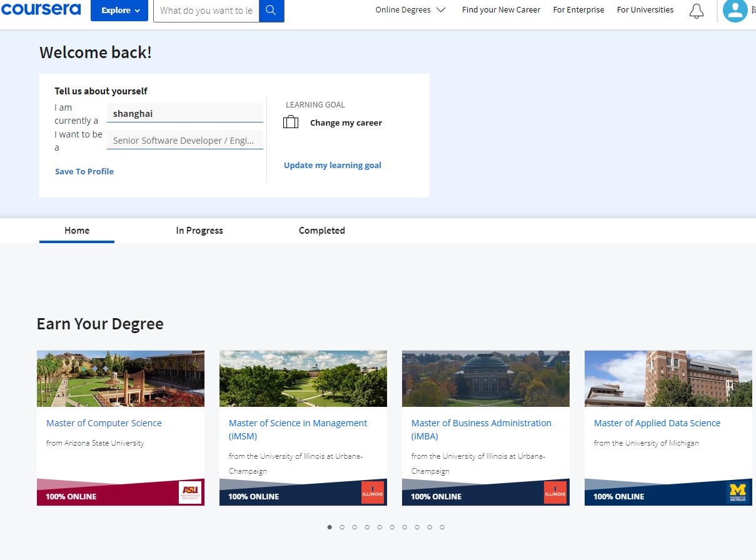The height and width of the screenshot is (560, 756).
Task: Select the fourth carousel page dot
Action: [x=367, y=527]
